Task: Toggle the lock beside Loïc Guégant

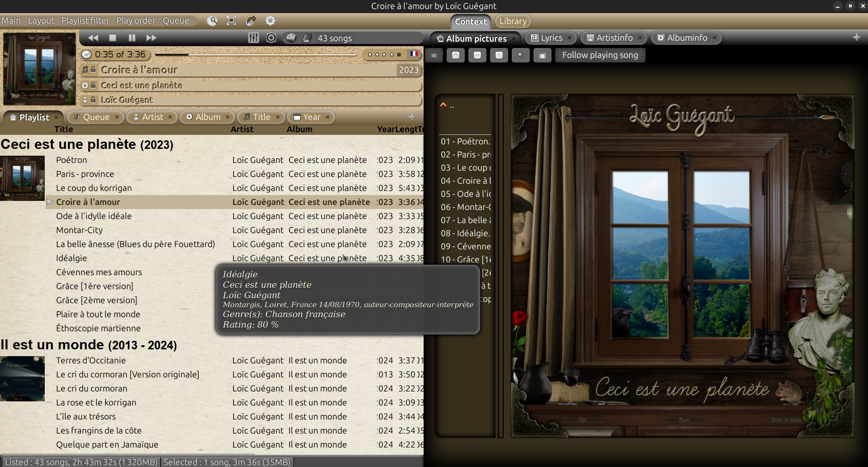Action: tap(93, 100)
